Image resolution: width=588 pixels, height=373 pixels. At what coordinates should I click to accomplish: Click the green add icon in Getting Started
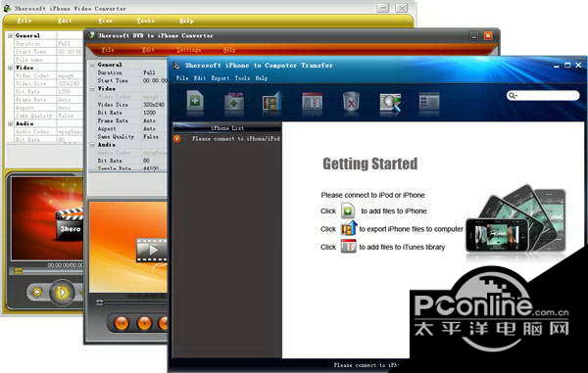(x=348, y=210)
